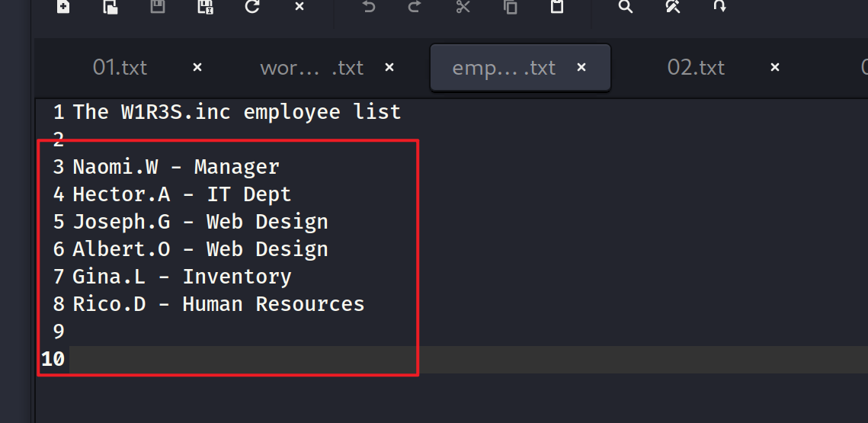
Task: Select the wor… .txt tab
Action: pyautogui.click(x=312, y=68)
